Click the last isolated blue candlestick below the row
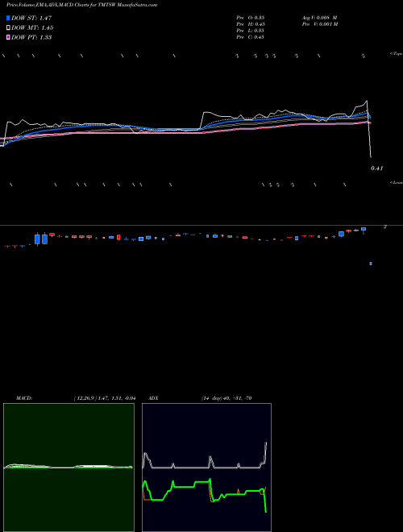 point(371,264)
